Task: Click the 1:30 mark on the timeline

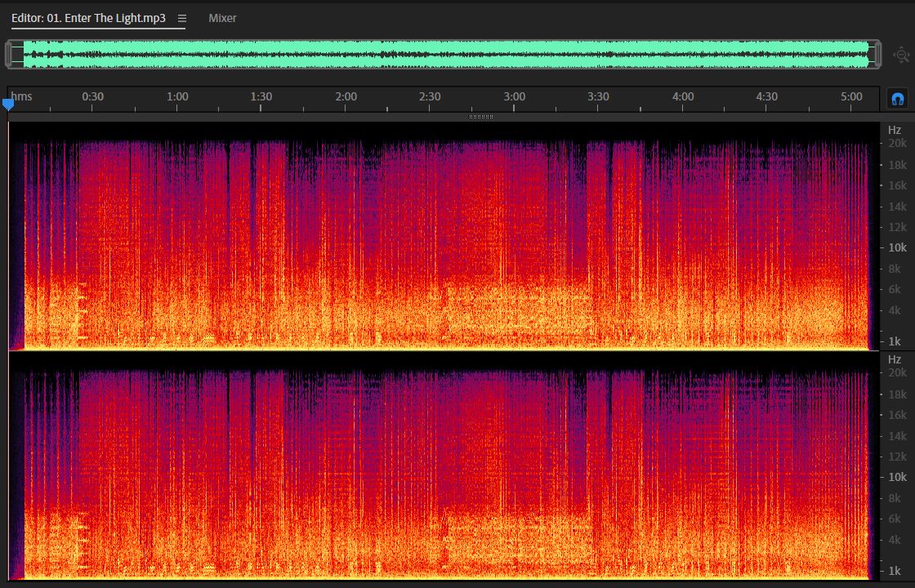Action: 261,96
